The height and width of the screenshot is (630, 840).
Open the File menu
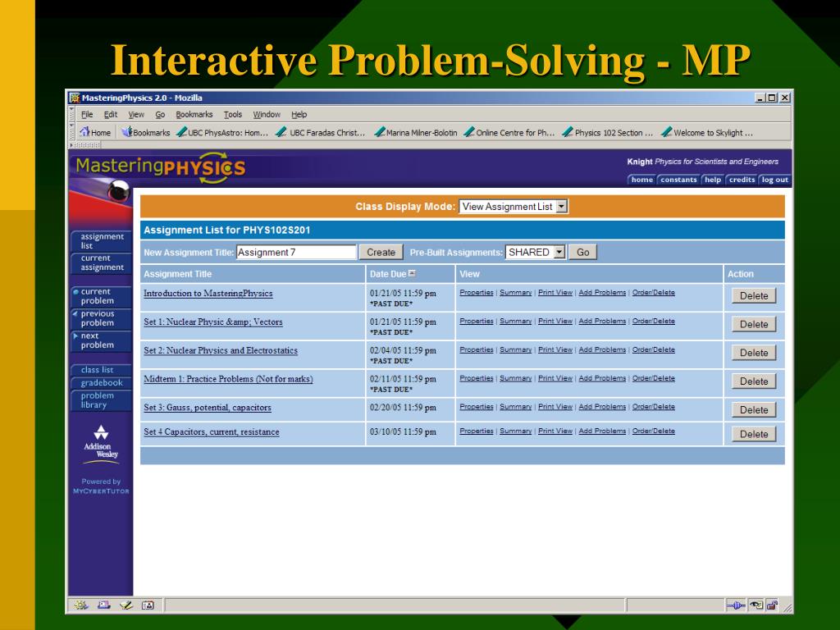(x=87, y=114)
